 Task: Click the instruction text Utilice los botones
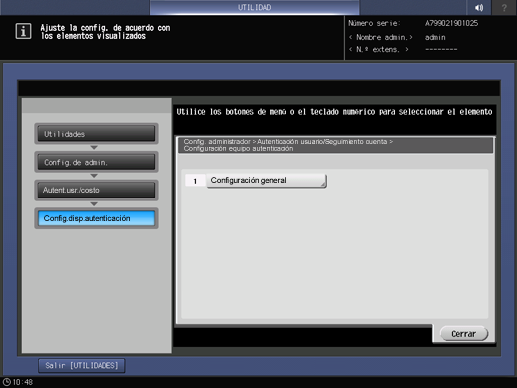tap(334, 112)
